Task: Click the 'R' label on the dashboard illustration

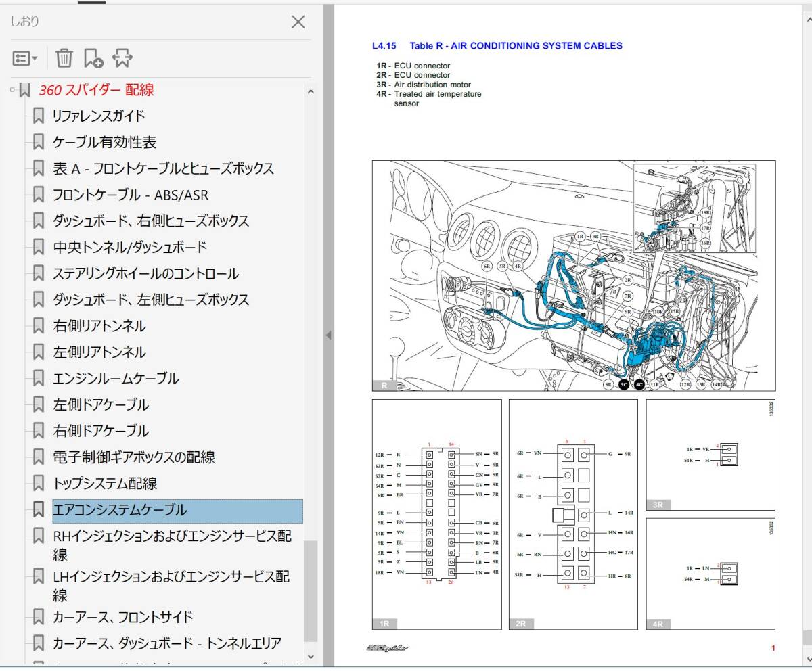Action: [x=384, y=386]
